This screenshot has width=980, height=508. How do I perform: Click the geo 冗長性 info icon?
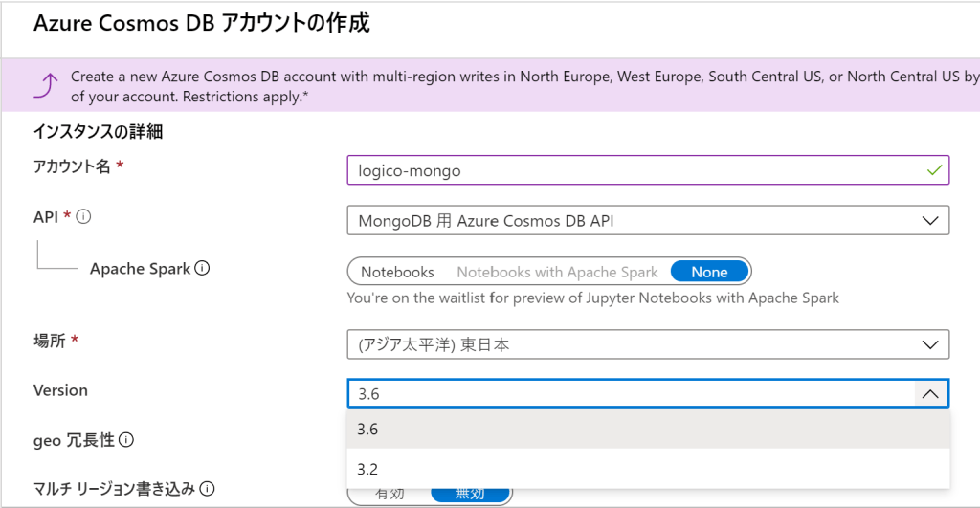(126, 440)
